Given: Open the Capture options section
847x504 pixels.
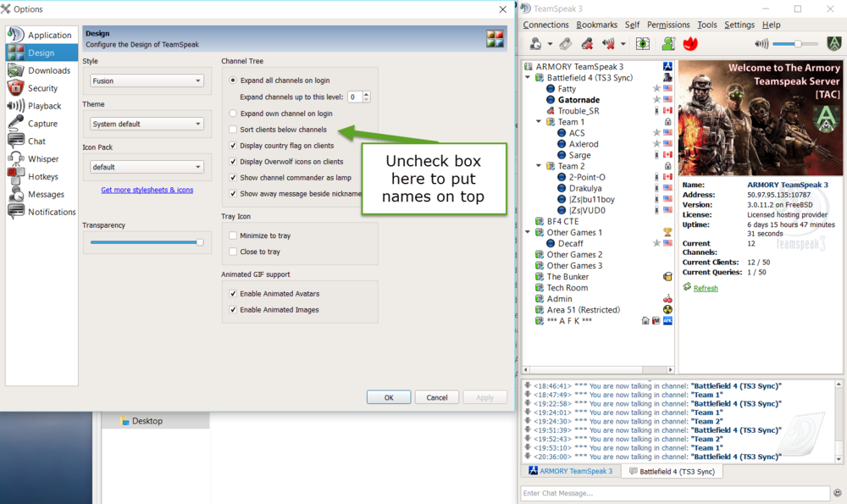Looking at the screenshot, I should pos(42,124).
